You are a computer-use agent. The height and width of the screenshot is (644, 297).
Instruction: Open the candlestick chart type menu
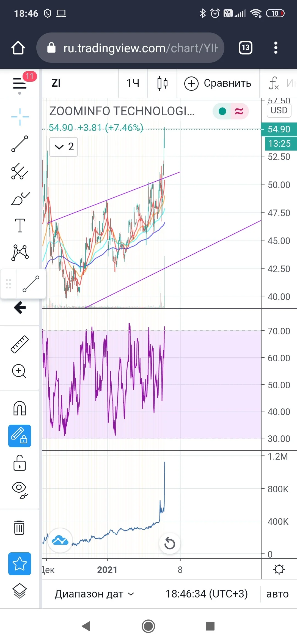[x=162, y=83]
